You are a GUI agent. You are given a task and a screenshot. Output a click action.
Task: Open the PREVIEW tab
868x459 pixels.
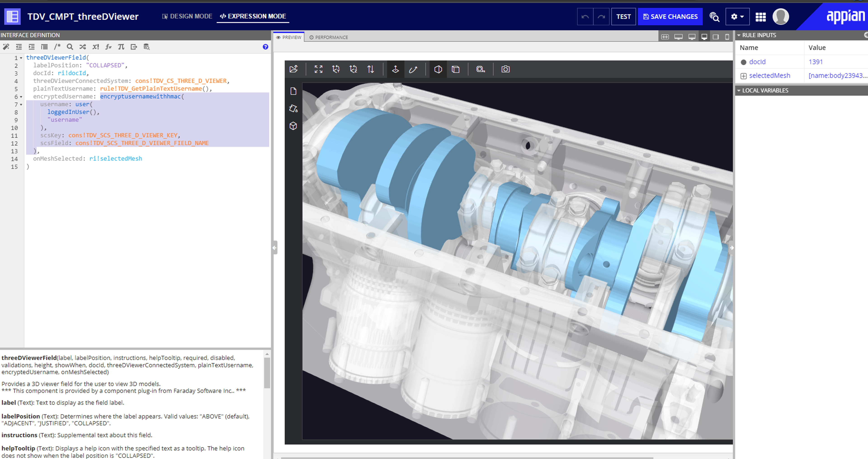(289, 37)
